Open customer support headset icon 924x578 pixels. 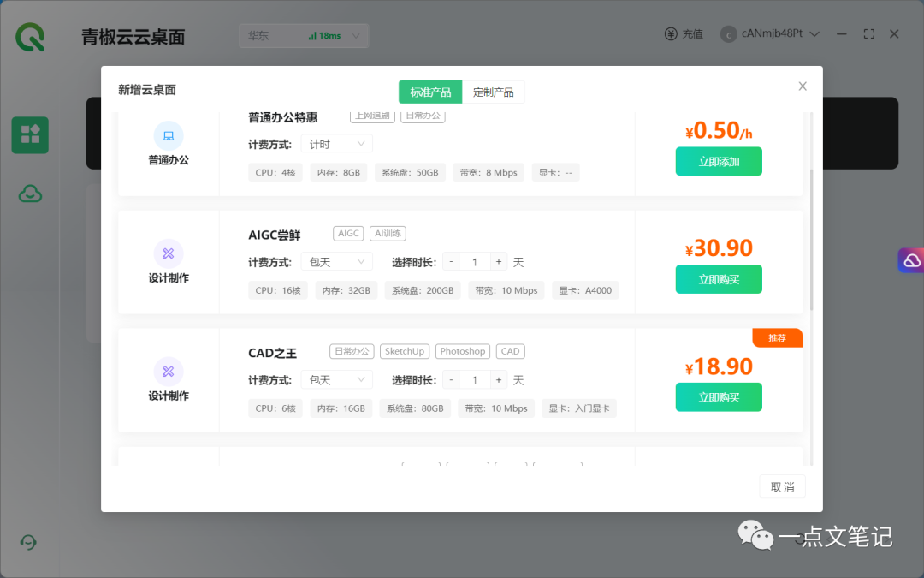pyautogui.click(x=28, y=541)
